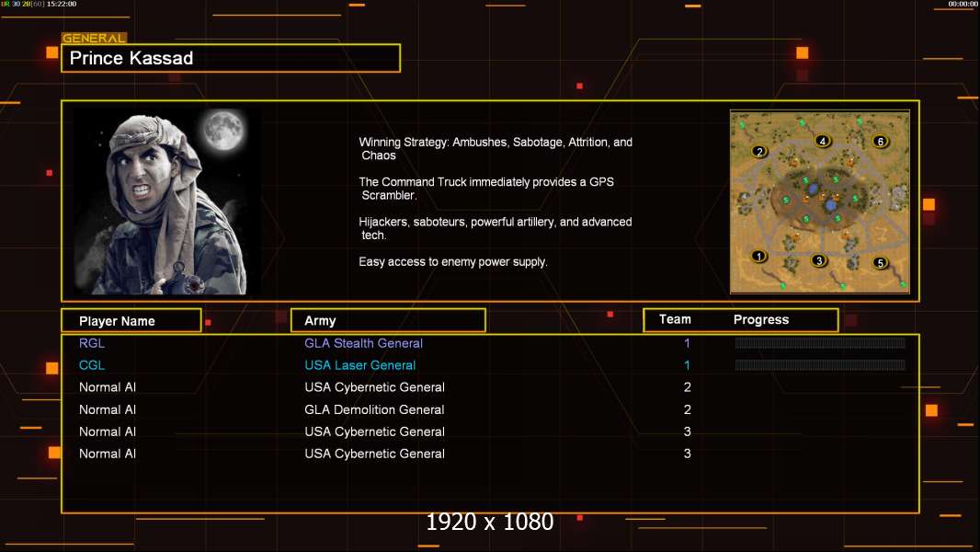The image size is (980, 552).
Task: Select start position 6 on the map
Action: click(x=881, y=142)
